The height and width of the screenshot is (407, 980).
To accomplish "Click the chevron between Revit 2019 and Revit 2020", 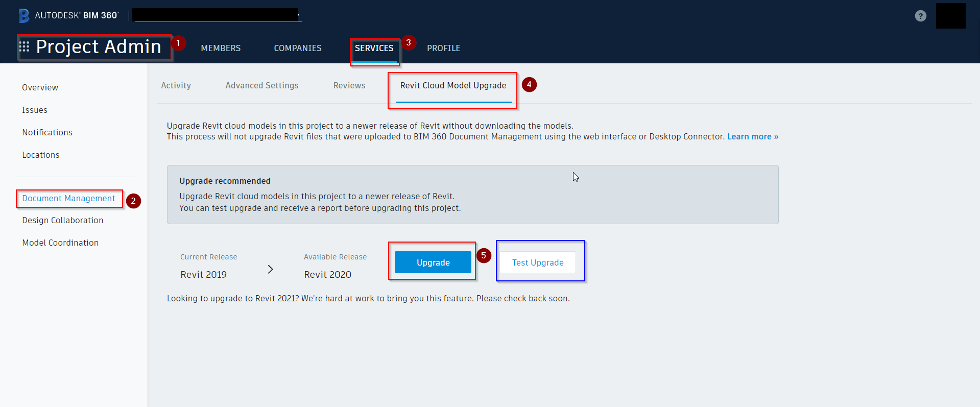I will [x=271, y=269].
